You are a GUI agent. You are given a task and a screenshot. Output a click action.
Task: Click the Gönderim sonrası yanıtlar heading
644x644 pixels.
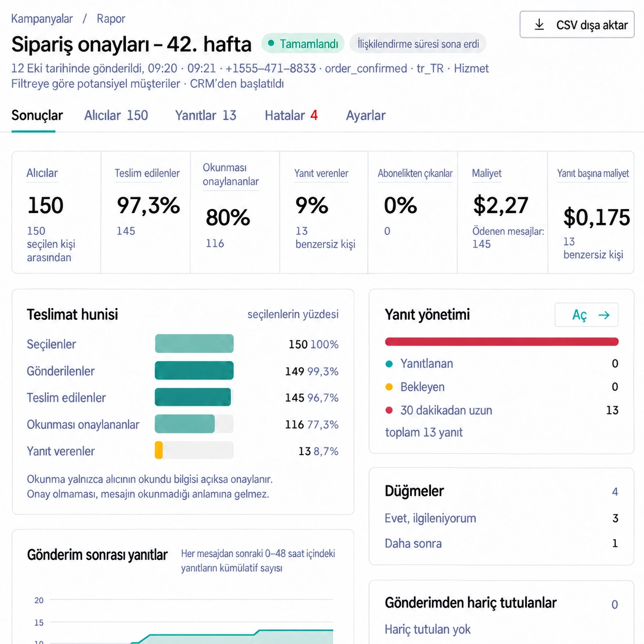tap(97, 555)
